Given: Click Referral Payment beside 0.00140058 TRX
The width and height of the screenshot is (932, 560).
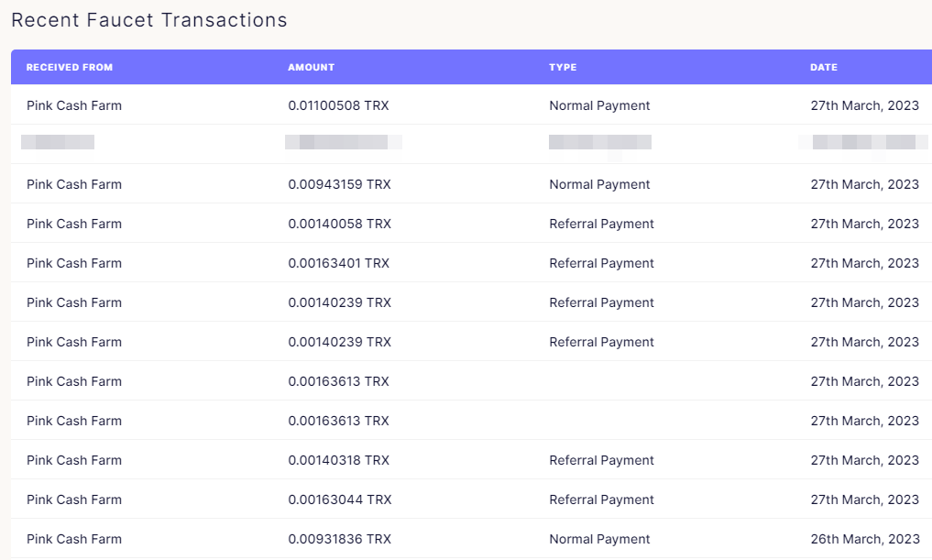Looking at the screenshot, I should [x=601, y=224].
